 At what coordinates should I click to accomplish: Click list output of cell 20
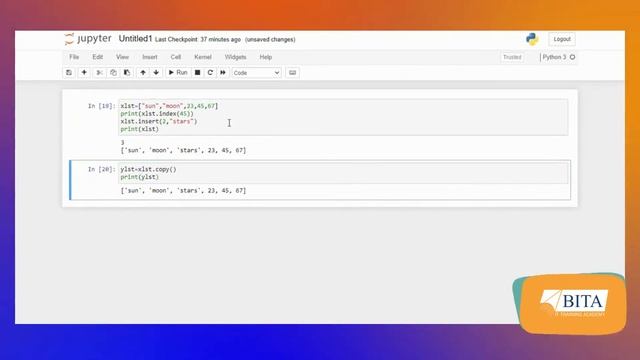pyautogui.click(x=183, y=191)
